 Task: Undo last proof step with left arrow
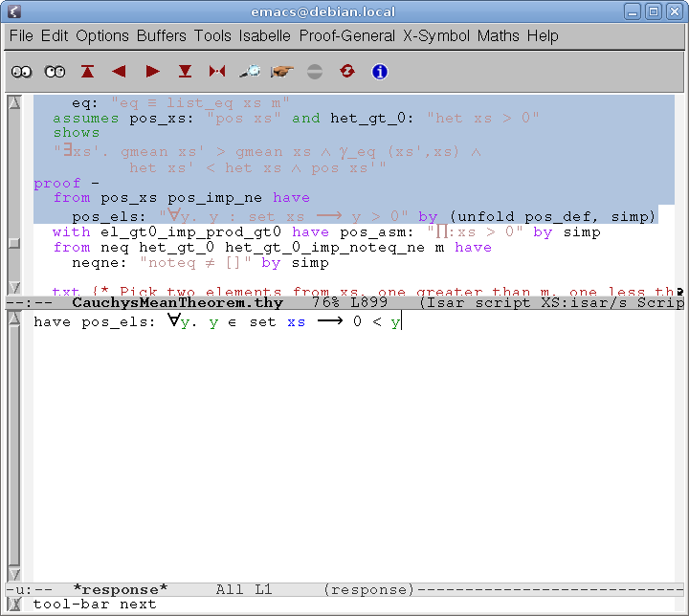(120, 72)
